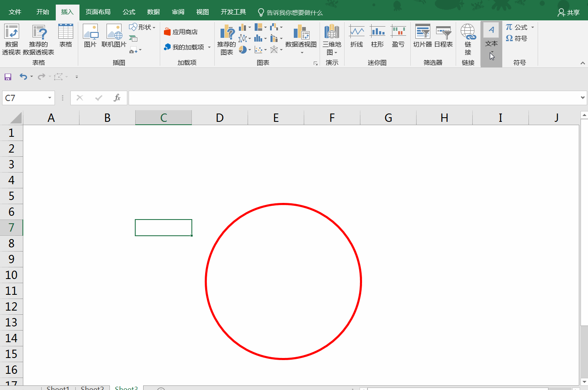Expand the My Add-ins dropdown arrow
Image resolution: width=588 pixels, height=390 pixels.
209,47
